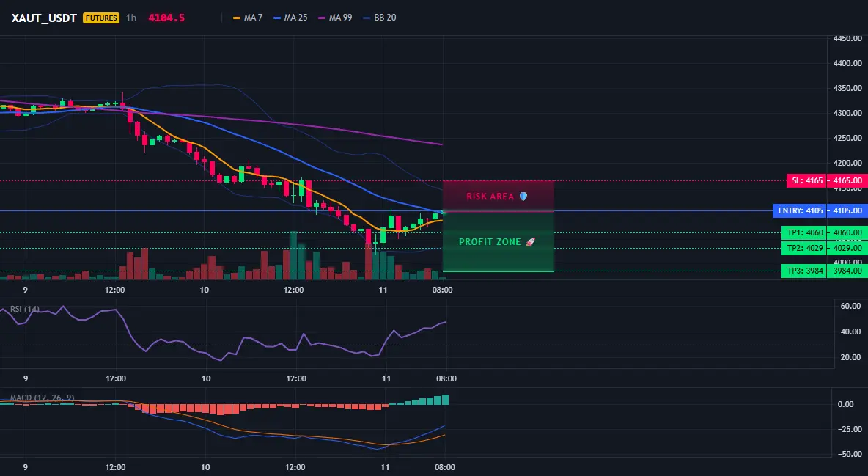Screen dimensions: 868x476
Task: Click the RSI (14) indicator label
Action: [25, 309]
